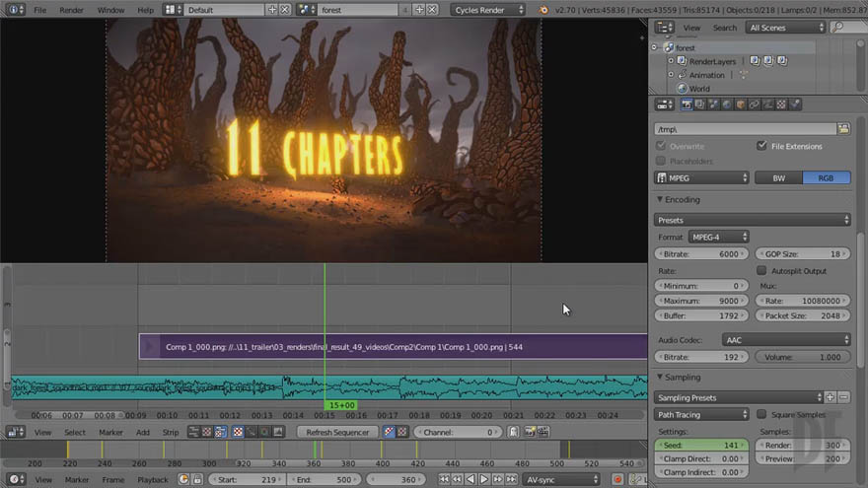868x488 pixels.
Task: Toggle automatic keyframe record button
Action: coord(617,479)
